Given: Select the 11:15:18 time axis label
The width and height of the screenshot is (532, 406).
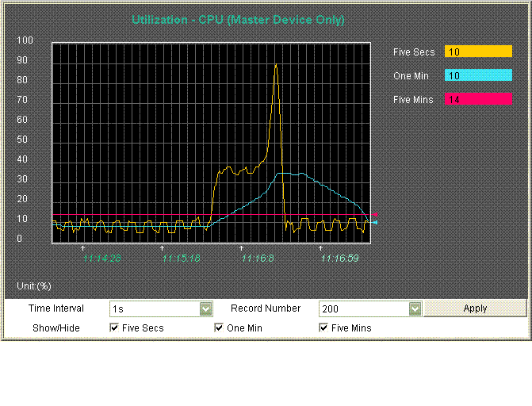Looking at the screenshot, I should pos(181,258).
